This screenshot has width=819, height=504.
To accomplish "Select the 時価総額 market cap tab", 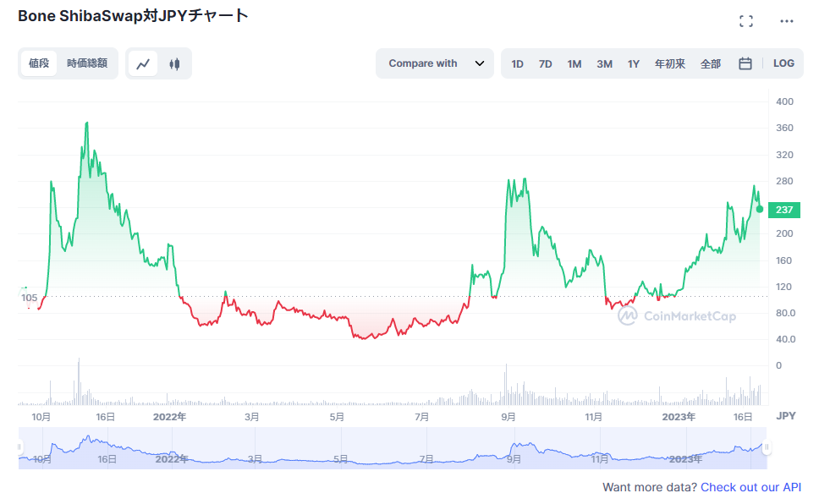I will click(x=87, y=63).
